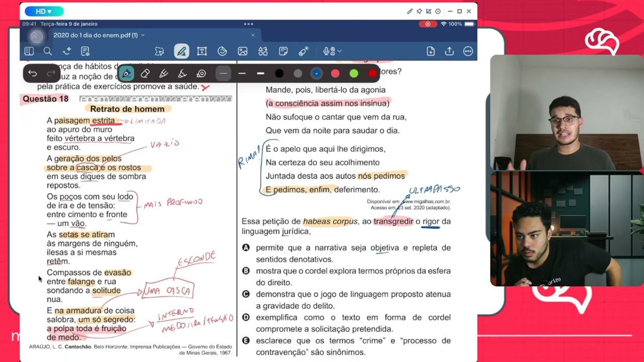Select the Eraser tool
The image size is (644, 362).
145,73
